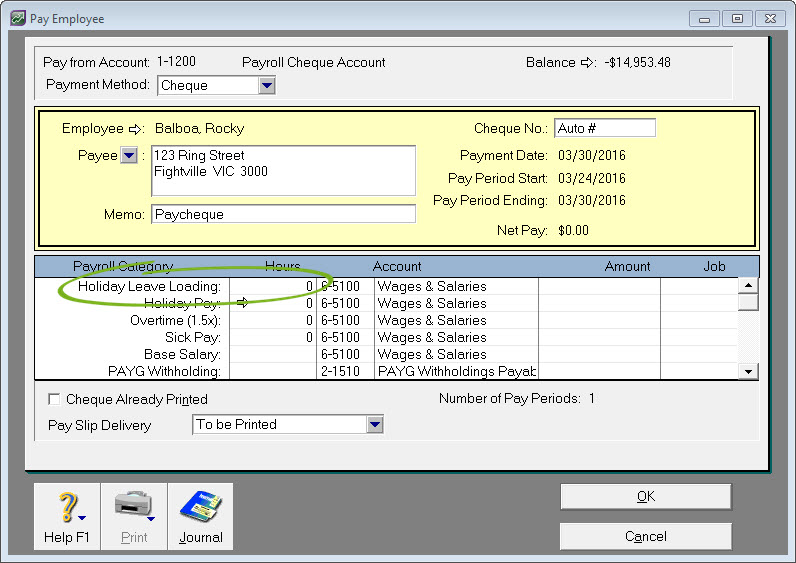Click the Pay Employee title bar icon
This screenshot has width=796, height=563.
click(18, 19)
